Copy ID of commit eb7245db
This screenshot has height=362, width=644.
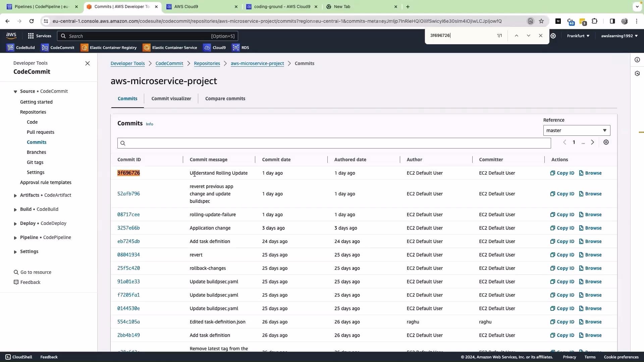tap(562, 241)
